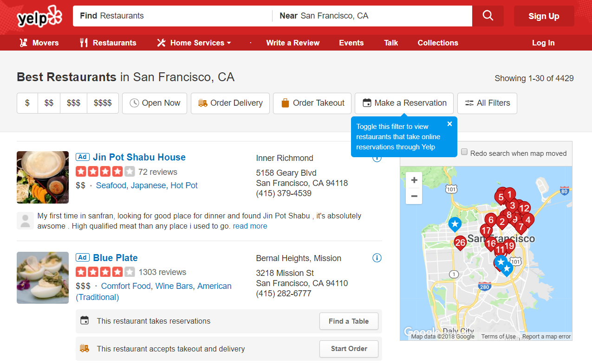Toggle the single-dollar $ price filter
The width and height of the screenshot is (592, 364).
click(27, 103)
